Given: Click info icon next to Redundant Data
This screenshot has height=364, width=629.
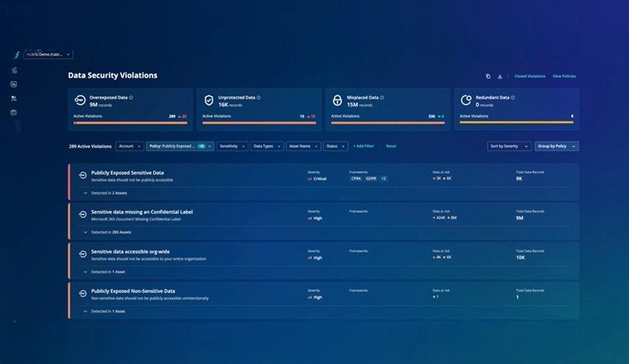Looking at the screenshot, I should 513,98.
